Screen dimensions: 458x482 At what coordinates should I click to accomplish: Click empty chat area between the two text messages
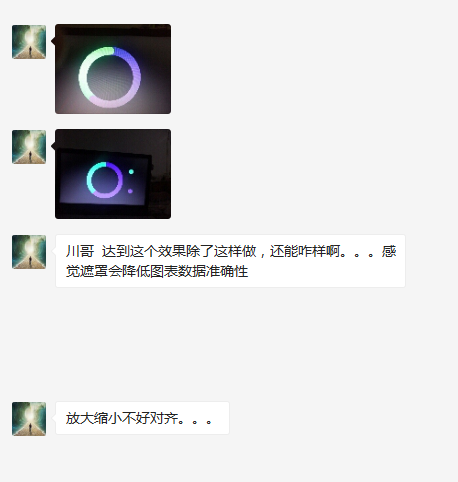point(230,343)
